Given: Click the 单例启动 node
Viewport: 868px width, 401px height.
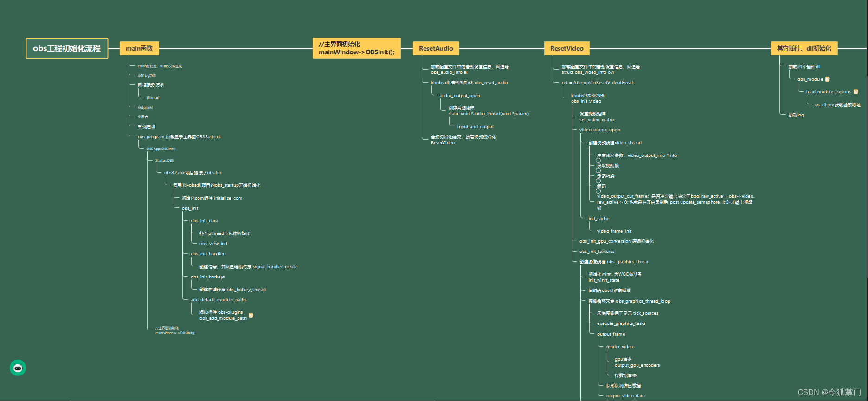Looking at the screenshot, I should point(147,127).
